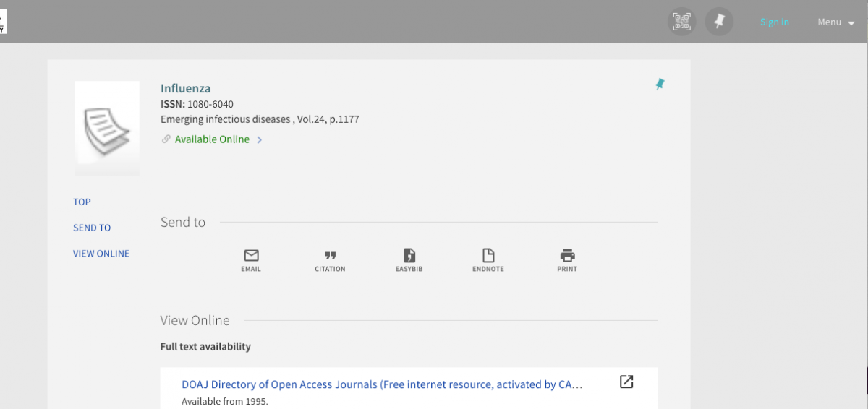Export the record to EndNote
Image resolution: width=868 pixels, height=409 pixels.
click(x=488, y=260)
